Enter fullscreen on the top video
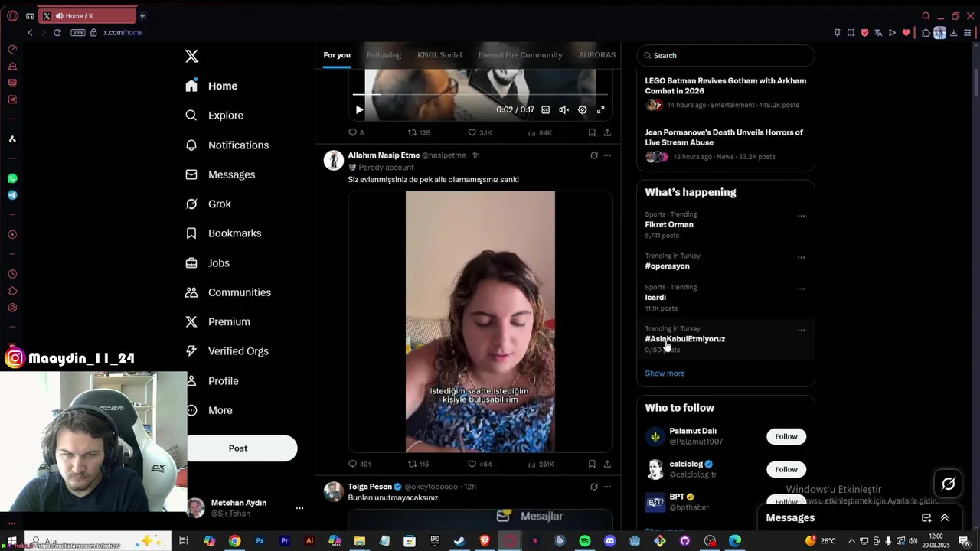This screenshot has height=551, width=980. tap(600, 110)
